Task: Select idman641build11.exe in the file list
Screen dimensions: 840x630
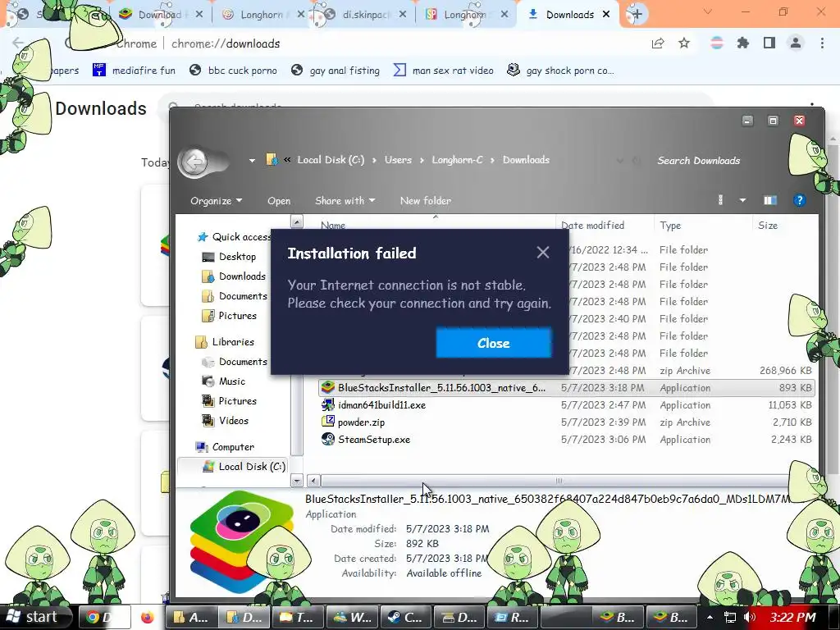Action: 381,405
